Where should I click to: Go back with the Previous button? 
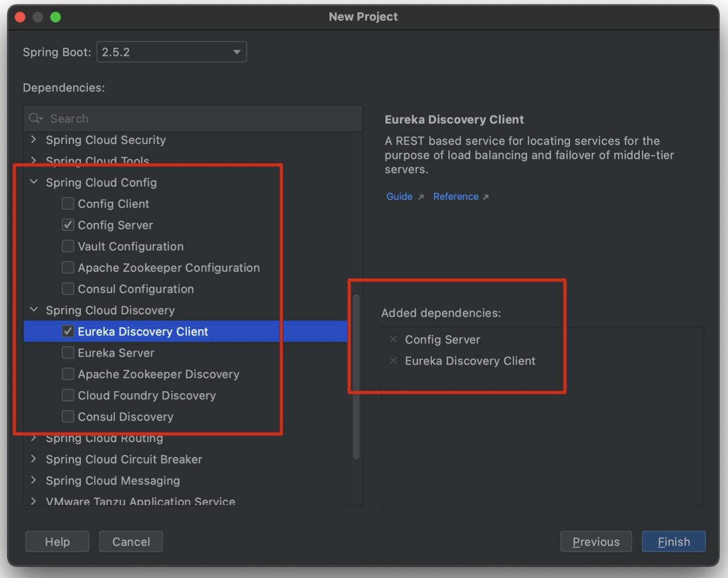[x=596, y=542]
